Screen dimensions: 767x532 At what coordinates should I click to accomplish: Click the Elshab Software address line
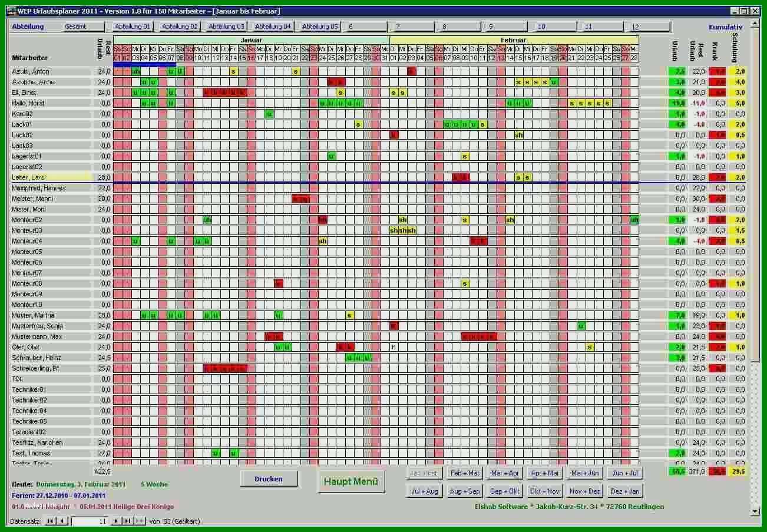coord(569,506)
